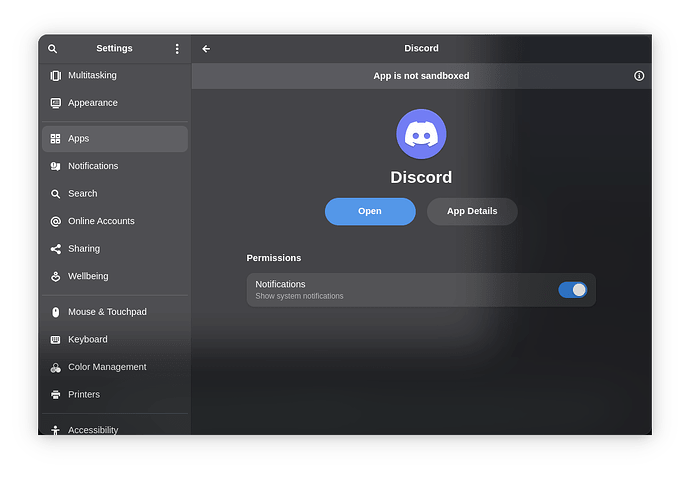Click 'Show system notifications' subtitle
Screen dimensions: 690x477
click(299, 297)
